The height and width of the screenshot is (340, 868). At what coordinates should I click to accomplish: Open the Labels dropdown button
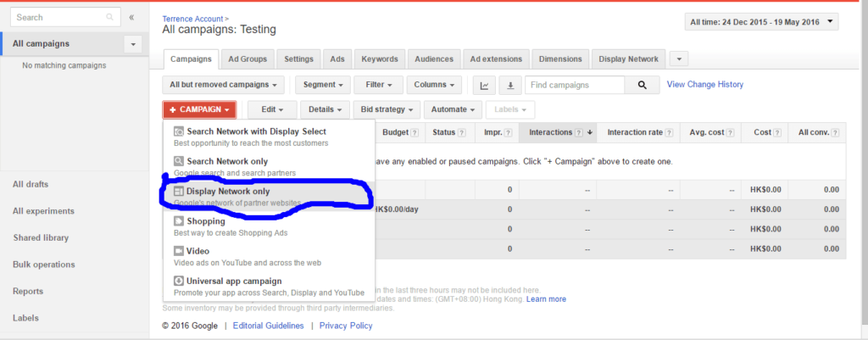(x=510, y=109)
